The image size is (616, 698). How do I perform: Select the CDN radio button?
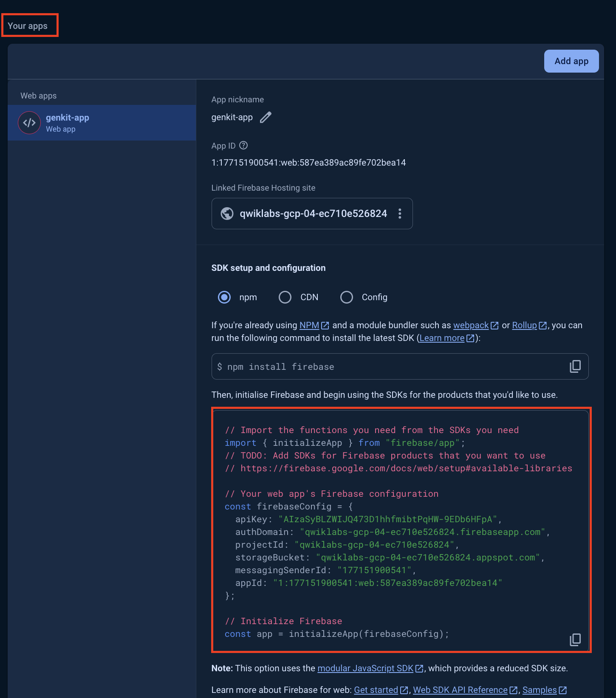[x=285, y=297]
